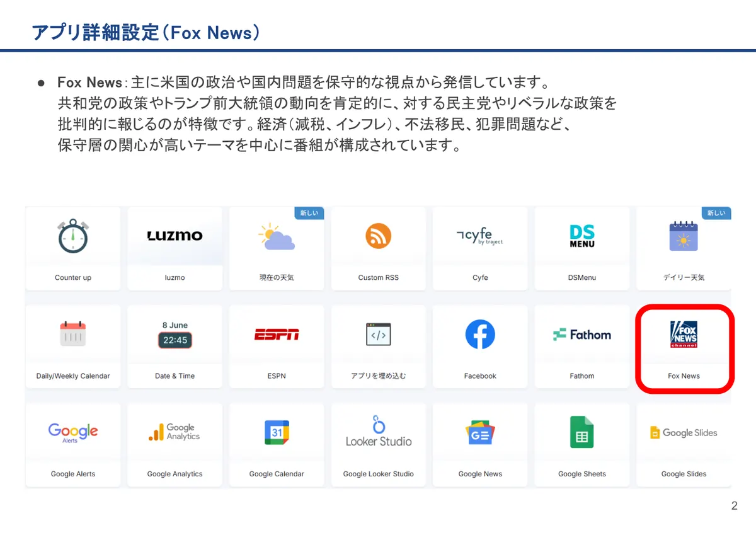Click the "Counter up" label

tap(73, 277)
